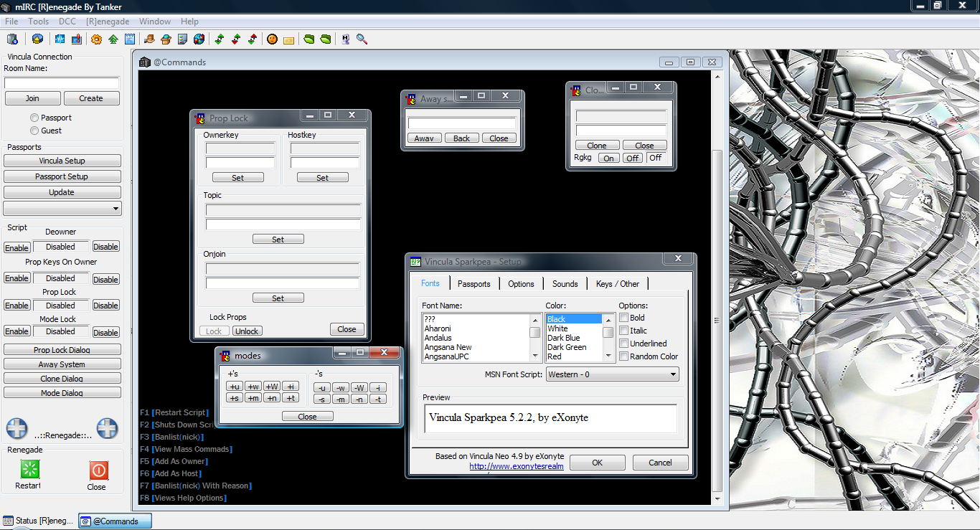Click the Vincula Sparkpea Setup title icon

click(415, 261)
